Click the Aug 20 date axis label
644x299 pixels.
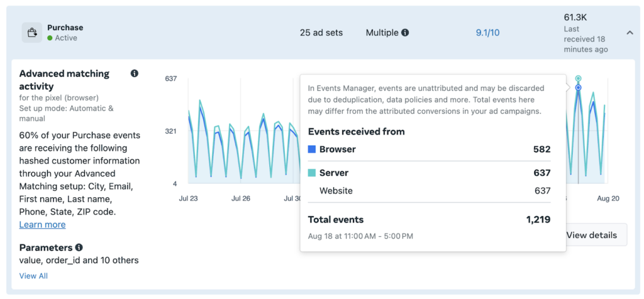(x=608, y=198)
